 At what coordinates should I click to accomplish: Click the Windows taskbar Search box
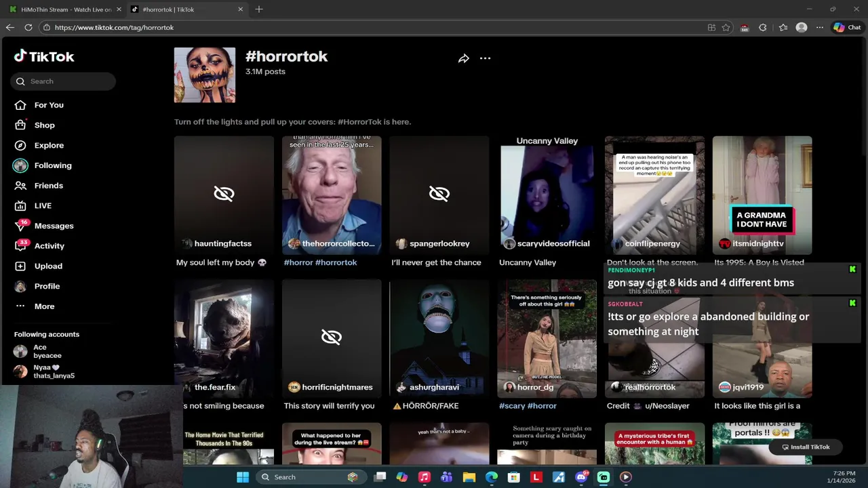coord(311,477)
